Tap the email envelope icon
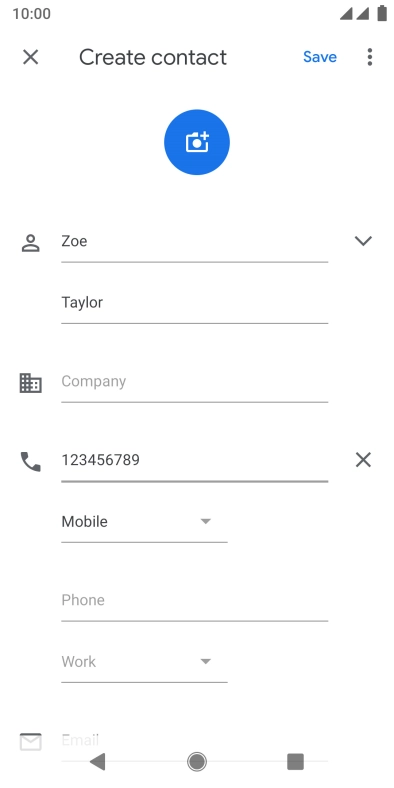394x788 pixels. coord(31,742)
